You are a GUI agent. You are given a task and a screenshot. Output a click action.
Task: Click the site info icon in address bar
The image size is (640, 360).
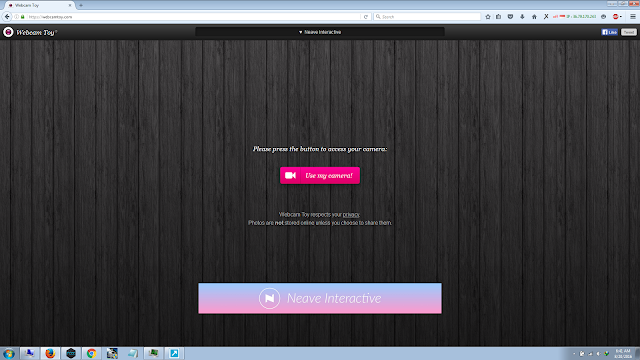tap(17, 17)
